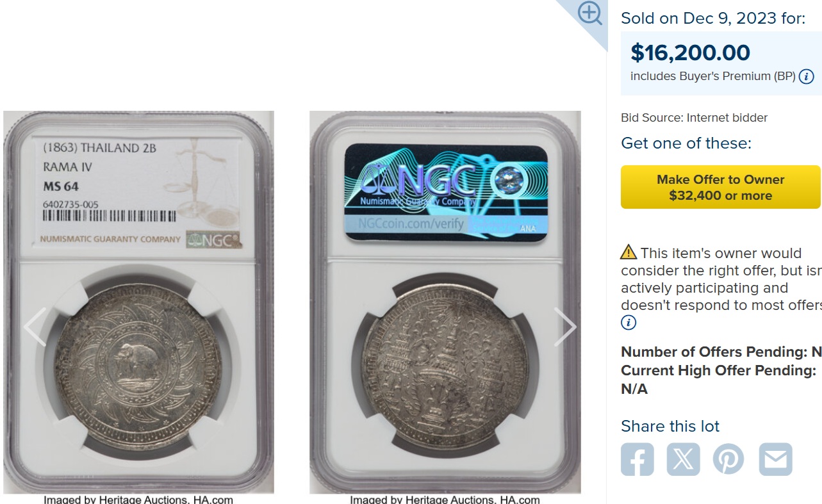Open the reverse coin slab image
Screen dimensions: 822x504
[445, 302]
